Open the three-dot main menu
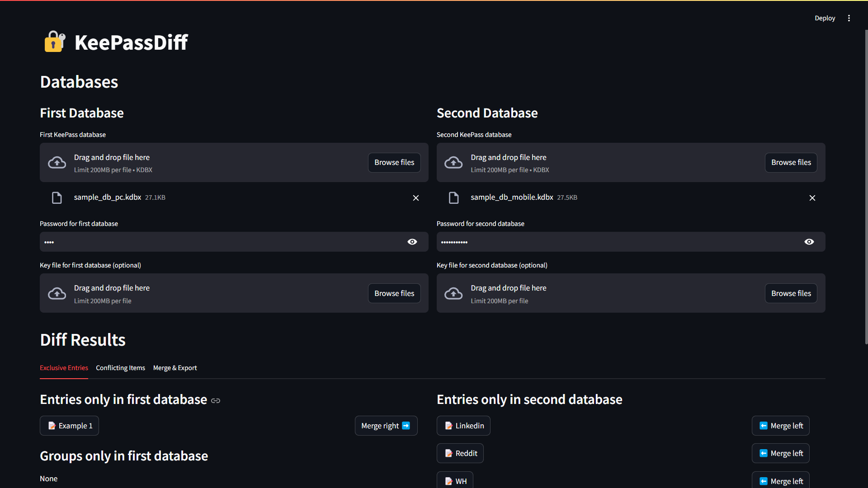Image resolution: width=868 pixels, height=488 pixels. (849, 18)
